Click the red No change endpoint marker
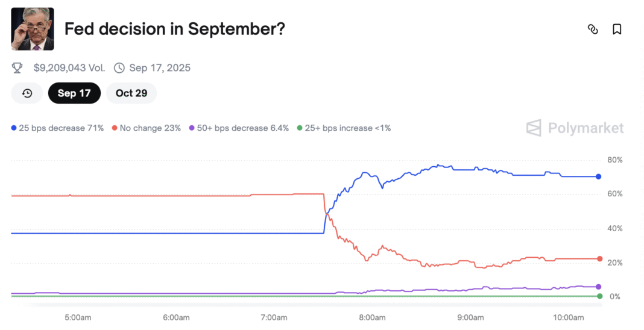 click(x=599, y=259)
